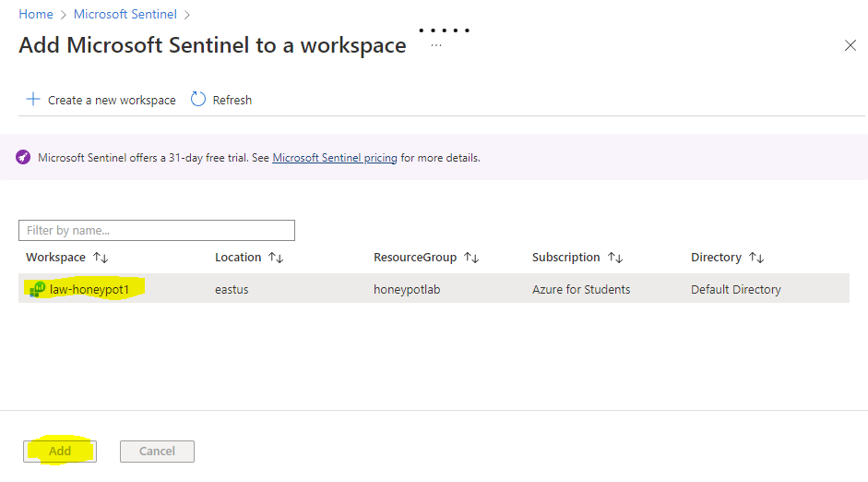Image resolution: width=868 pixels, height=482 pixels.
Task: Click the honeypotlab resource group cell
Action: coord(407,289)
